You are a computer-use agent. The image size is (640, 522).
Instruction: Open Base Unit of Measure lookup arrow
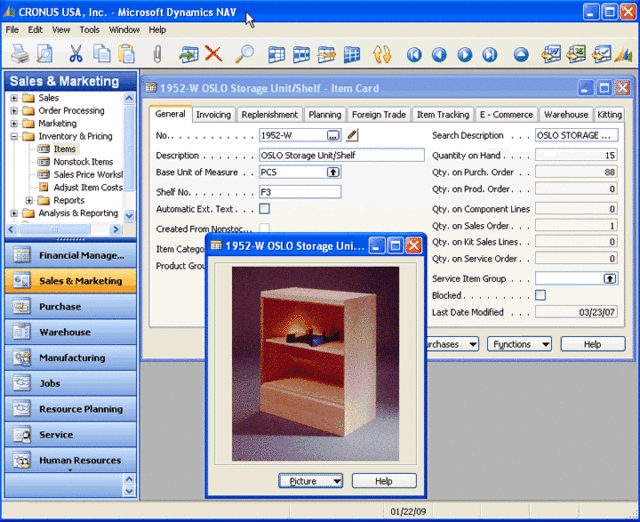click(333, 172)
